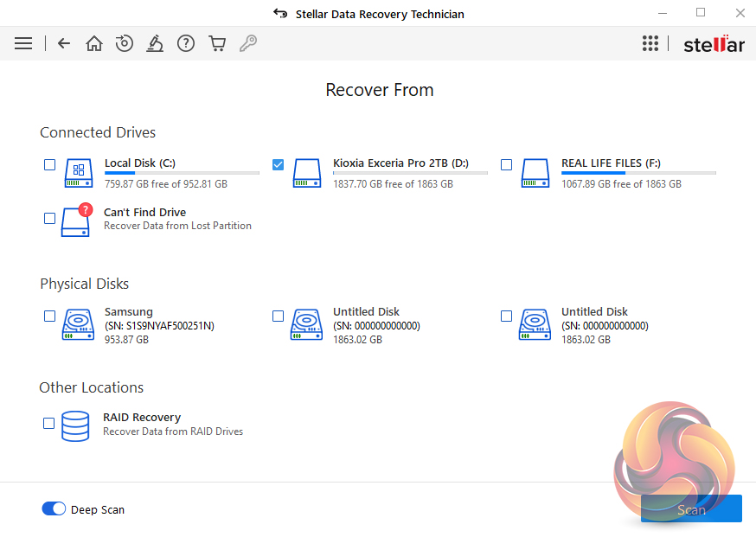
Task: Select the Local Disk (C:) label
Action: pyautogui.click(x=140, y=163)
